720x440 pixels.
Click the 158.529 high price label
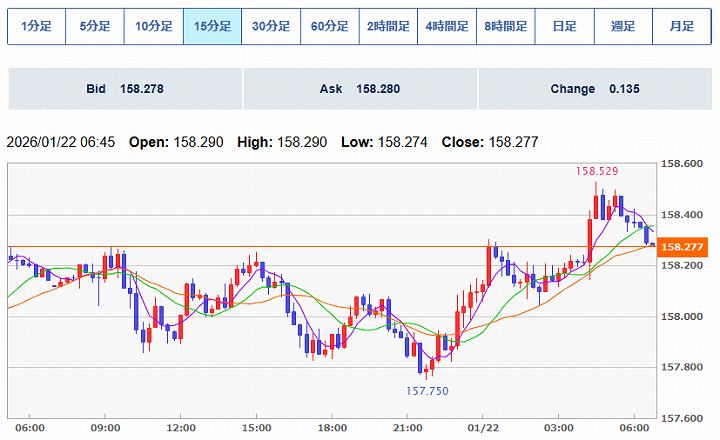tap(596, 171)
